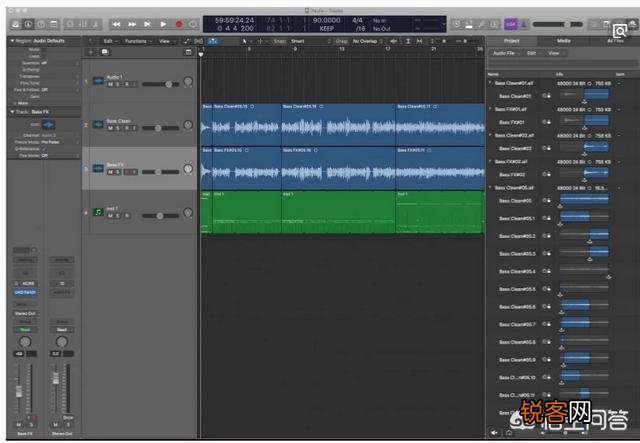This screenshot has height=443, width=640.
Task: Open the Browsers button at far right
Action: (633, 24)
